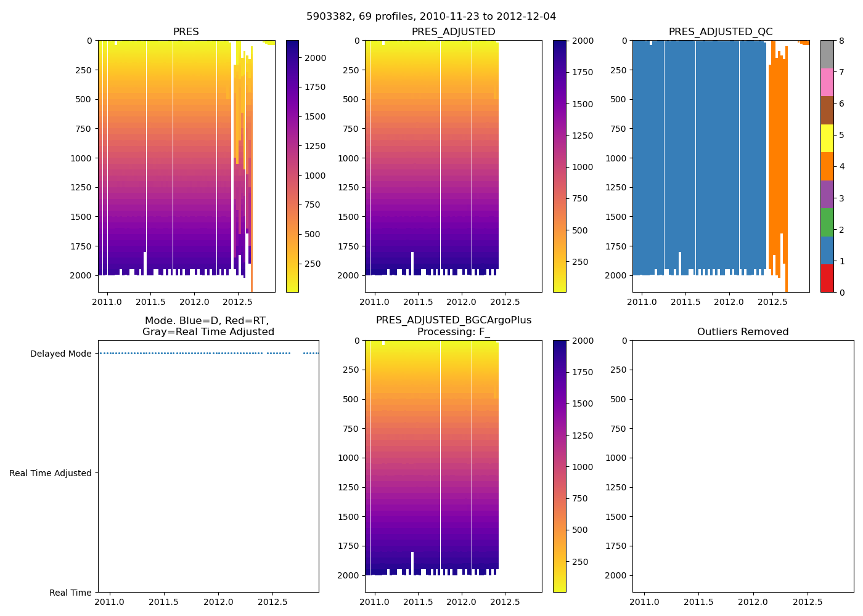863x616 pixels.
Task: Pick the green segment of the QC colorbar
Action: coord(827,222)
